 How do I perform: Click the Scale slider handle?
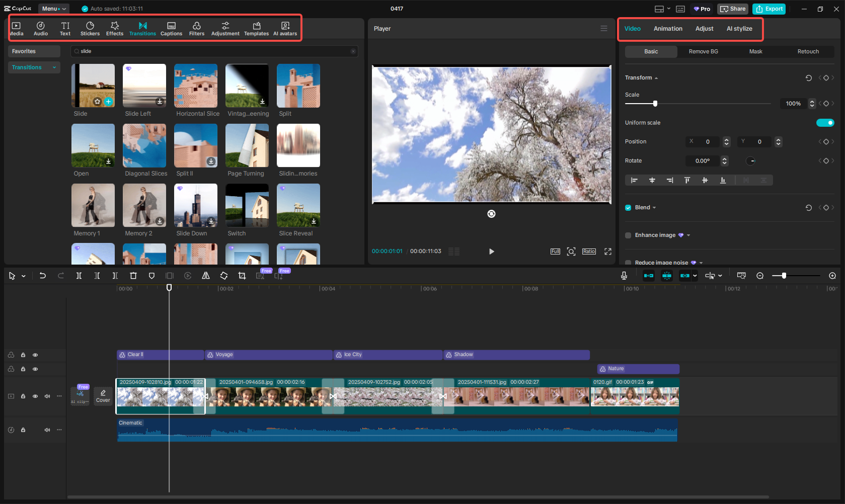click(655, 104)
